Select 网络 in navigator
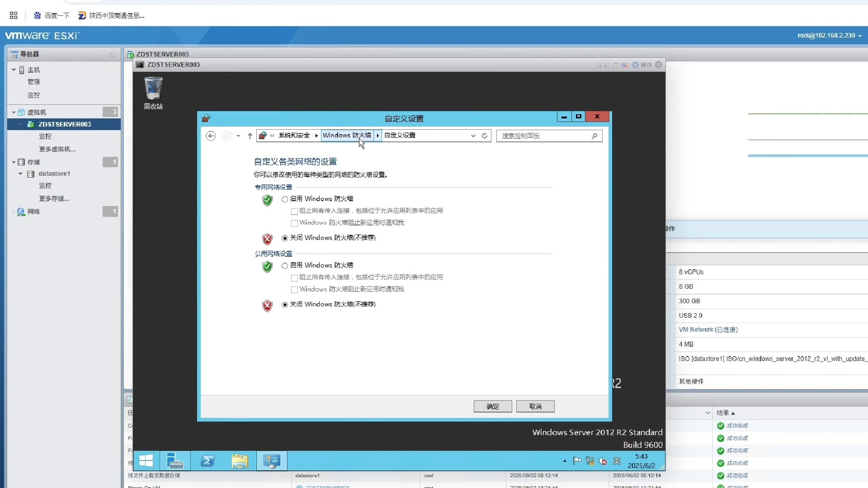The width and height of the screenshot is (868, 488). [x=33, y=211]
